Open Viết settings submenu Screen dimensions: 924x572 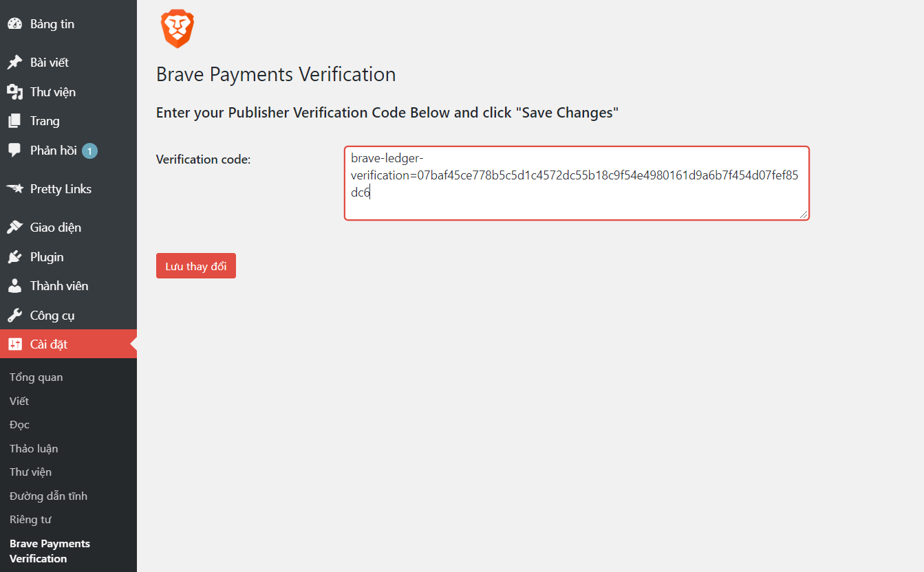coord(19,401)
